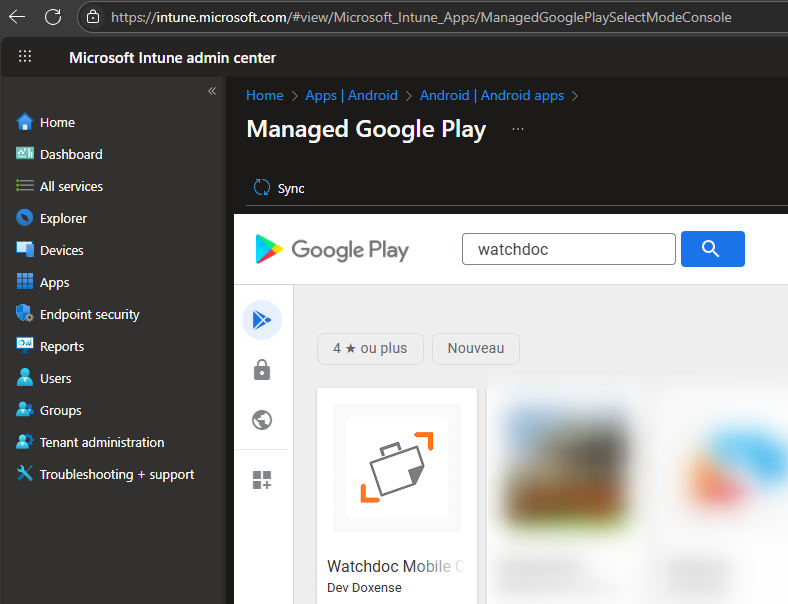The height and width of the screenshot is (604, 788).
Task: Reload the browser page
Action: pos(53,17)
